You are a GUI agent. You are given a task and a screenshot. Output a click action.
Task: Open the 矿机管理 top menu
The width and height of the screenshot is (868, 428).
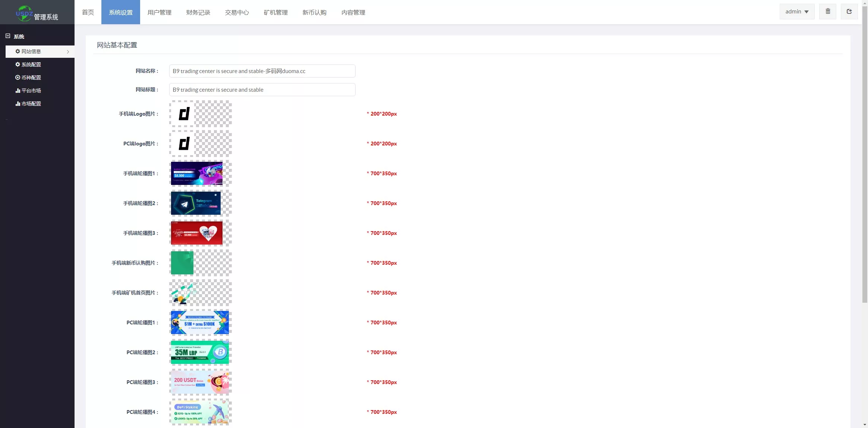(x=275, y=12)
